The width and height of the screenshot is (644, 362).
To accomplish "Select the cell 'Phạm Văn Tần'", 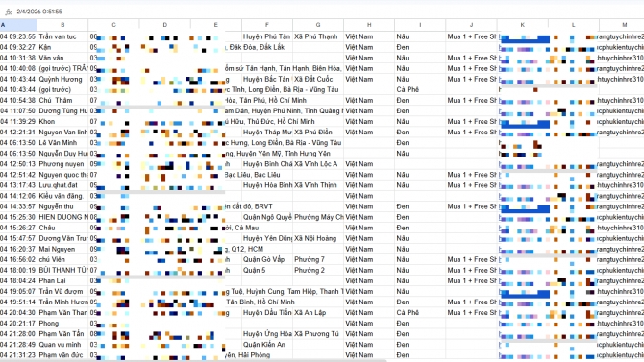I will (62, 334).
